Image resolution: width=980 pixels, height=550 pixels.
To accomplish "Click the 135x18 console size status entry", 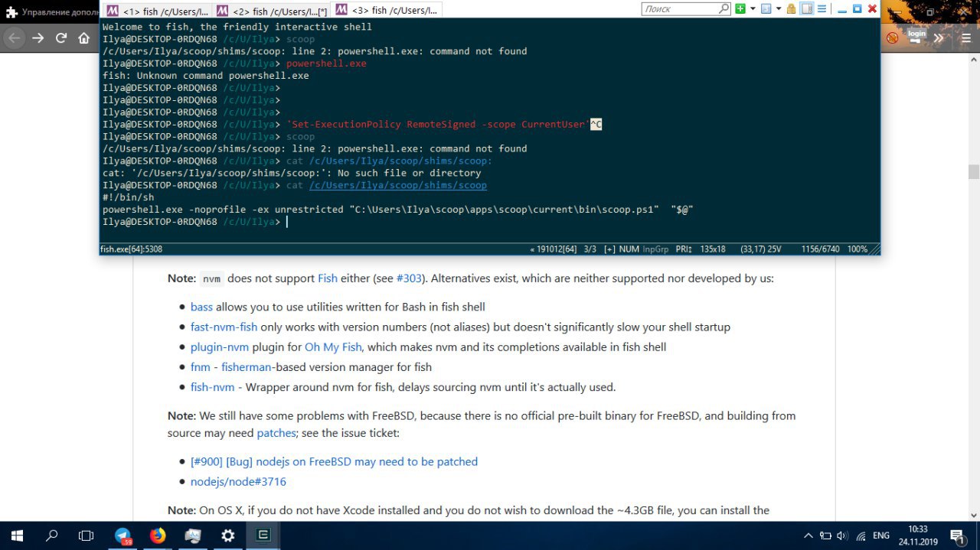I will pyautogui.click(x=713, y=249).
